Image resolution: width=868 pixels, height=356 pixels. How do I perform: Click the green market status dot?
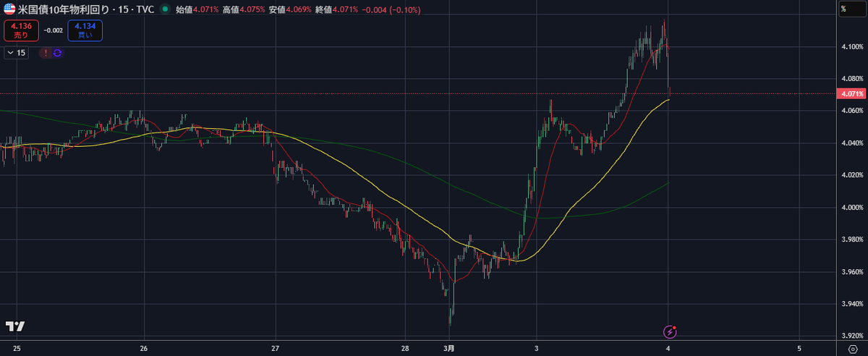[166, 10]
